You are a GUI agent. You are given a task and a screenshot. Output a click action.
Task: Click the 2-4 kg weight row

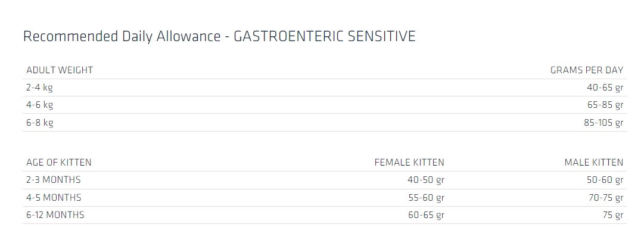click(x=40, y=88)
